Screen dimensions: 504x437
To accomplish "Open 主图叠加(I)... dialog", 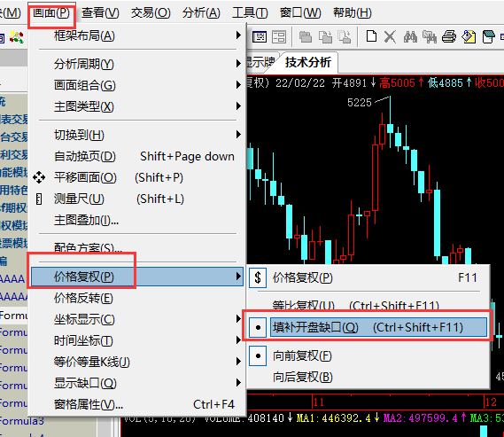I will [137, 220].
